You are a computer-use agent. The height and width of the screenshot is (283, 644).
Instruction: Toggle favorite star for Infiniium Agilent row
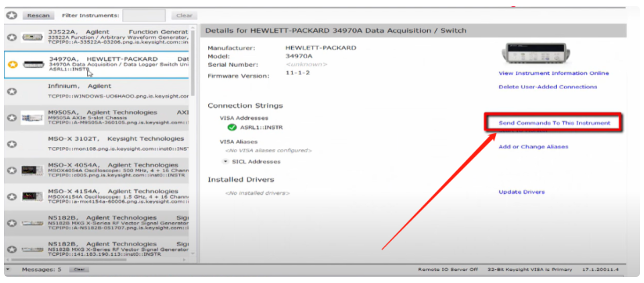click(x=13, y=91)
